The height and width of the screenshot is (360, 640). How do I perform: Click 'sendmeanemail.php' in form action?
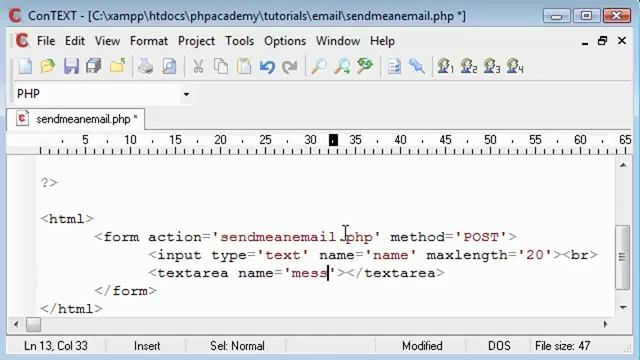(x=296, y=237)
